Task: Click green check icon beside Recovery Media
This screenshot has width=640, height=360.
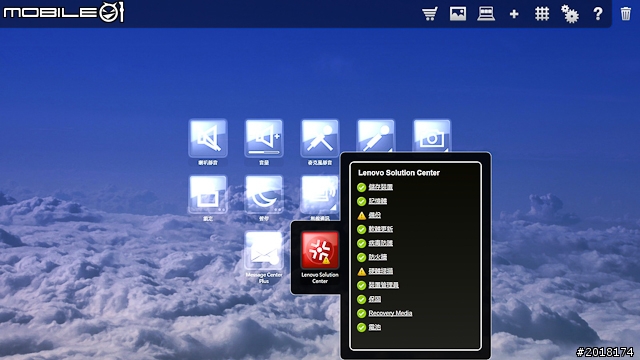Action: coord(361,313)
